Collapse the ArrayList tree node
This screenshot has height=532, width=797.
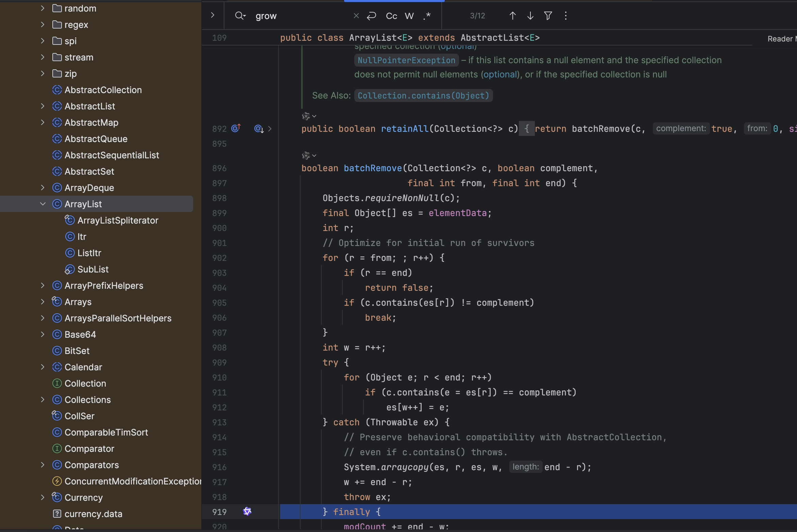[43, 204]
